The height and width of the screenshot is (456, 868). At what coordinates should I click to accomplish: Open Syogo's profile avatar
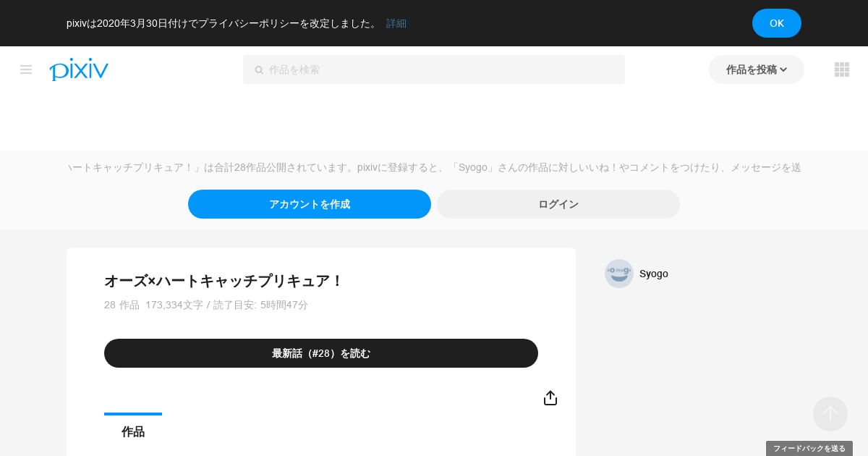tap(619, 274)
